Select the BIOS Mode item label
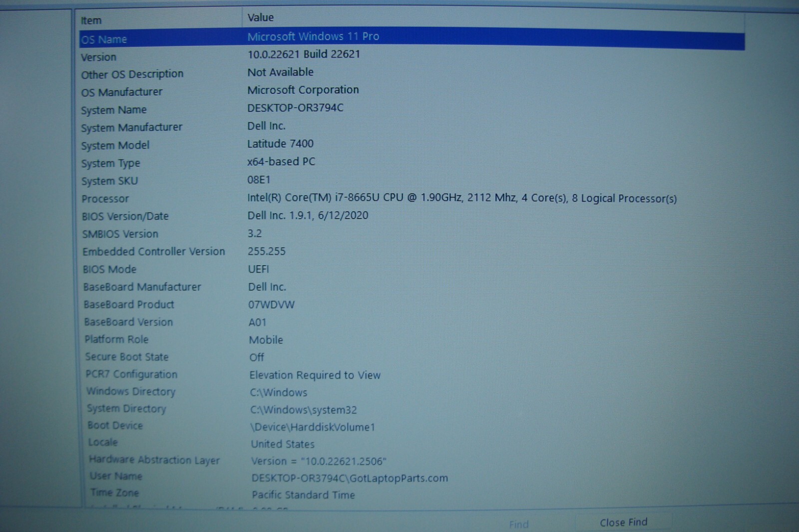This screenshot has height=532, width=799. (109, 269)
